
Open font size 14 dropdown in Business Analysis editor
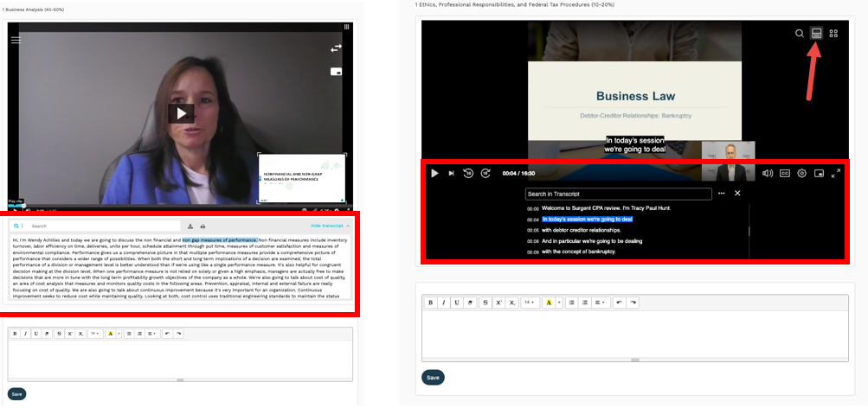point(95,334)
